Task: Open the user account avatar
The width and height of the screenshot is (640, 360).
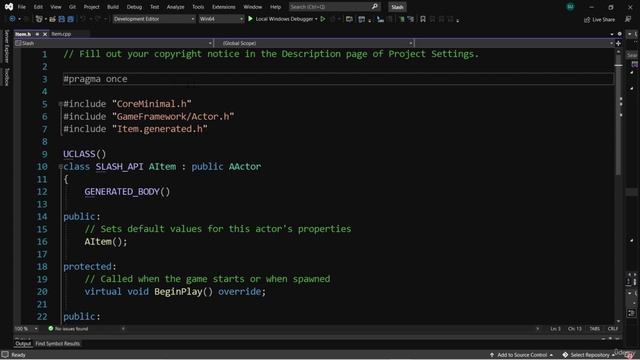Action: 570,7
